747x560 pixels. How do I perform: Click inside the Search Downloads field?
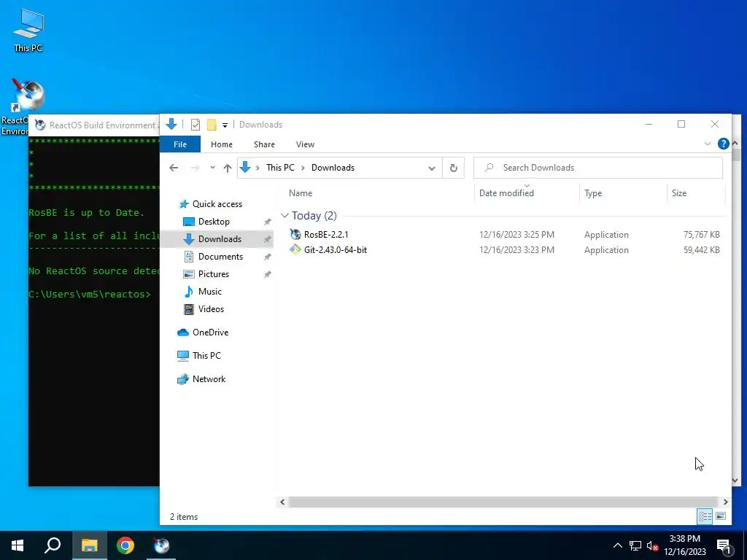[598, 168]
